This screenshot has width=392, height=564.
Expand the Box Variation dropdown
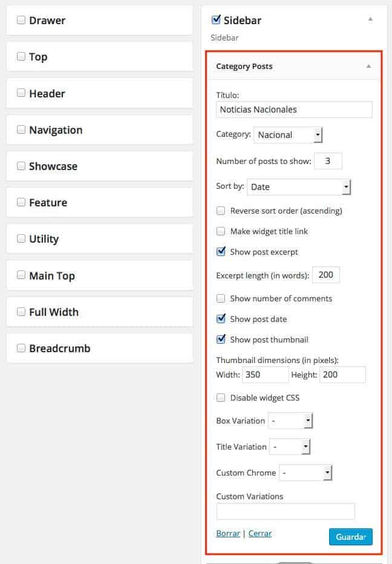(290, 421)
